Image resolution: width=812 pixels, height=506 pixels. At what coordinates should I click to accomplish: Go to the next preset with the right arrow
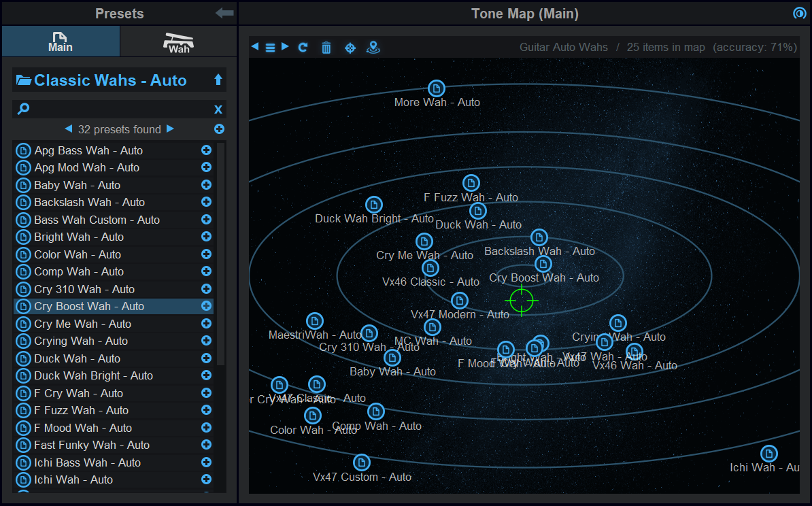pyautogui.click(x=170, y=129)
